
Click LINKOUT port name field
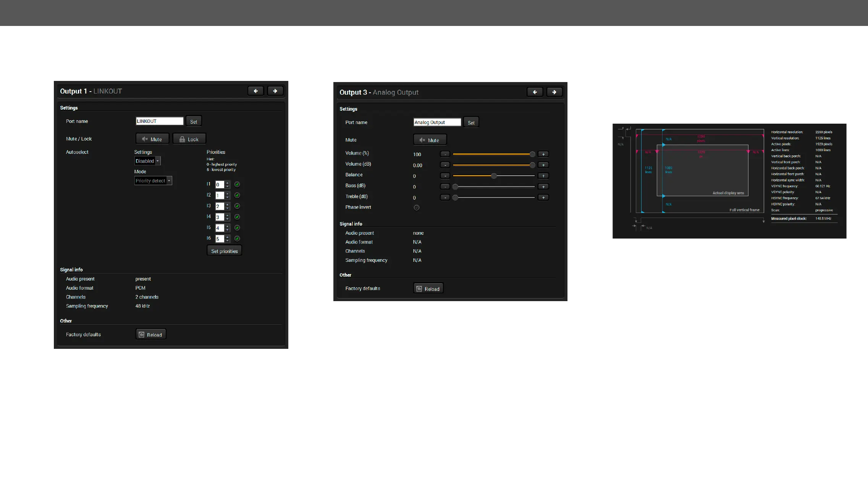[160, 121]
